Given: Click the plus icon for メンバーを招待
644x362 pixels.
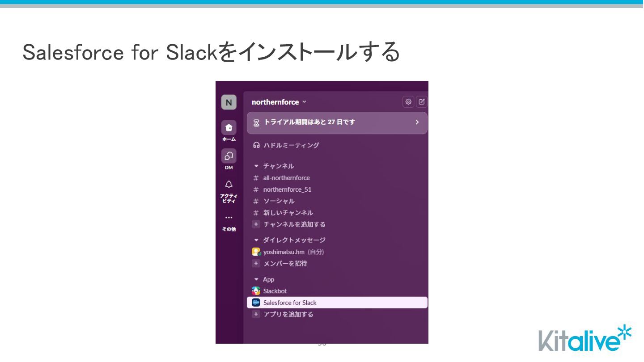Looking at the screenshot, I should click(x=256, y=264).
